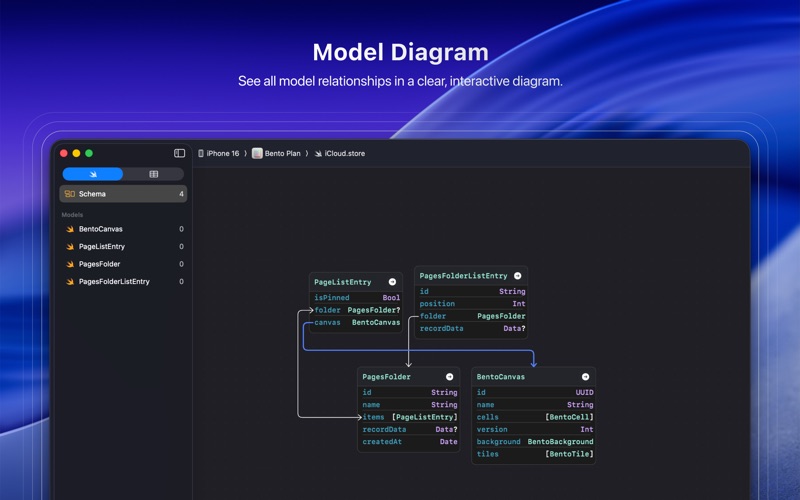Click the version Int property
The width and height of the screenshot is (800, 500).
click(534, 430)
